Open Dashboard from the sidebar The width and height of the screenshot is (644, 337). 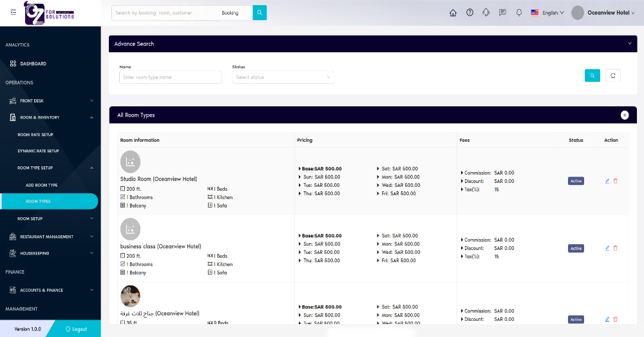tap(33, 64)
